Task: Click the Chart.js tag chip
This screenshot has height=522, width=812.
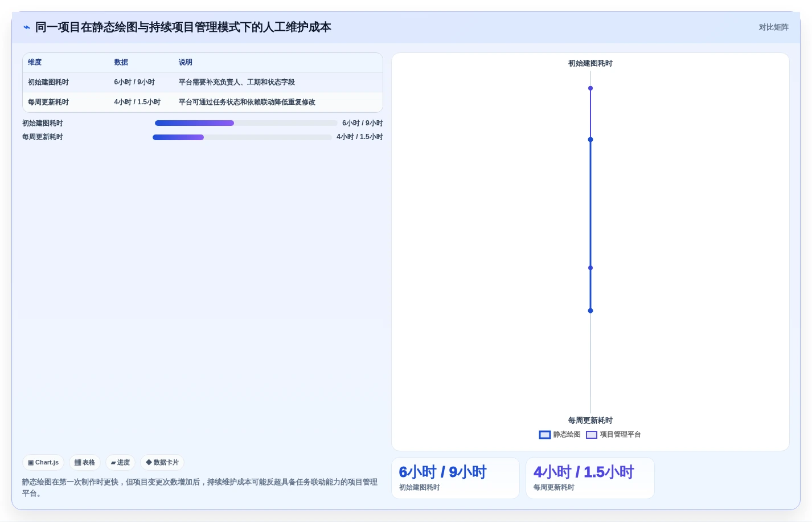Action: point(43,463)
